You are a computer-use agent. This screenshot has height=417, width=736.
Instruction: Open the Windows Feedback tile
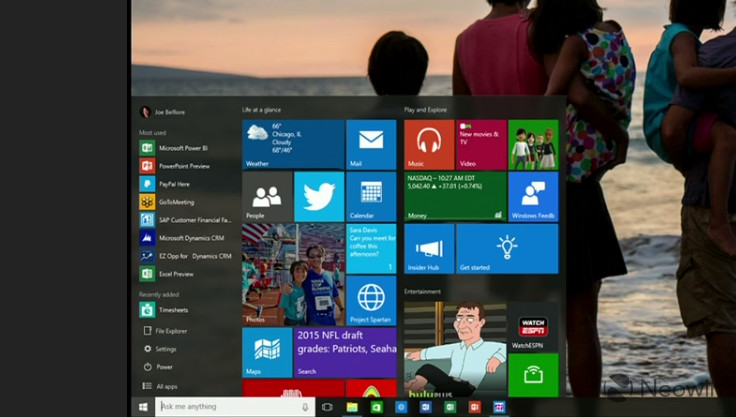(x=534, y=197)
